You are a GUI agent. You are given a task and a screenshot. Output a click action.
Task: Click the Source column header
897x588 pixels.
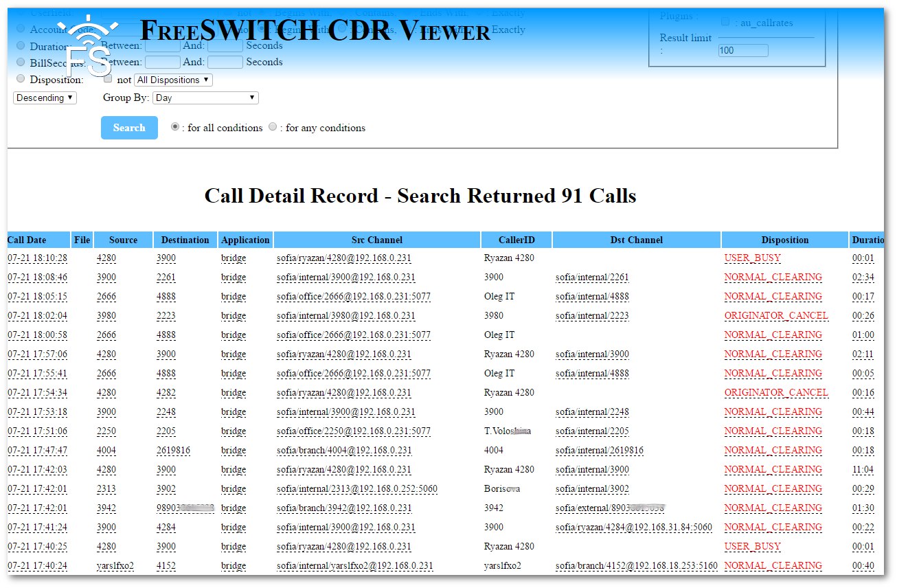pos(124,240)
